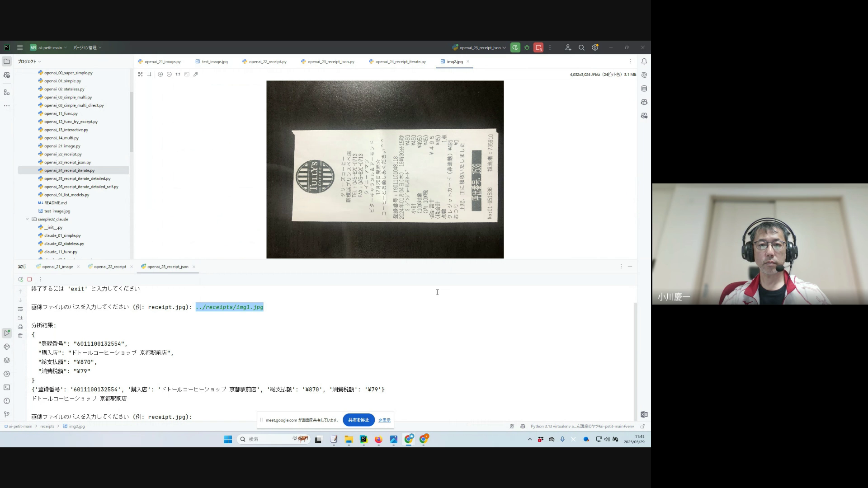Select the openai_21_image run tab
The image size is (868, 488).
click(57, 267)
